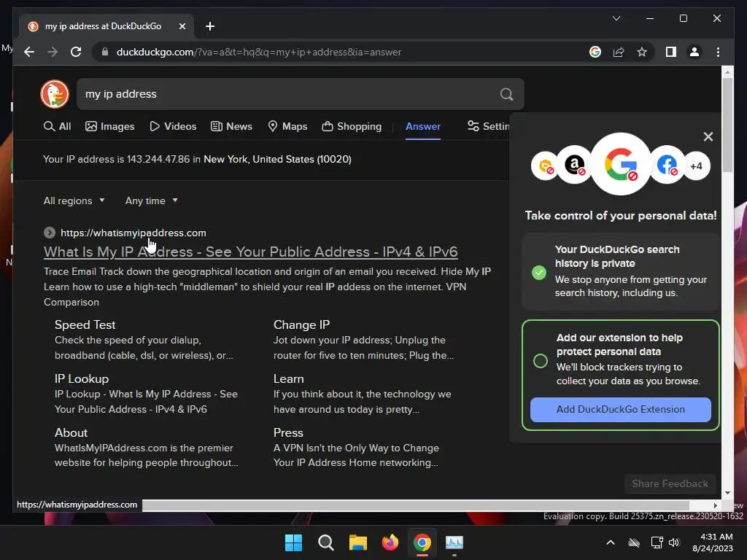Open Firefox from the taskbar

[390, 542]
